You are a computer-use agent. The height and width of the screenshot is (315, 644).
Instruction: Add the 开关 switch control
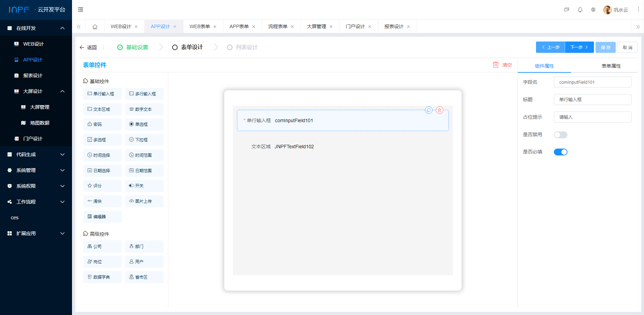pyautogui.click(x=144, y=186)
